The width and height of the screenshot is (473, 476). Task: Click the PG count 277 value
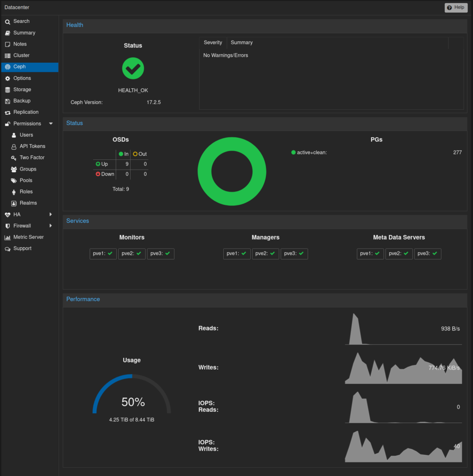(458, 152)
